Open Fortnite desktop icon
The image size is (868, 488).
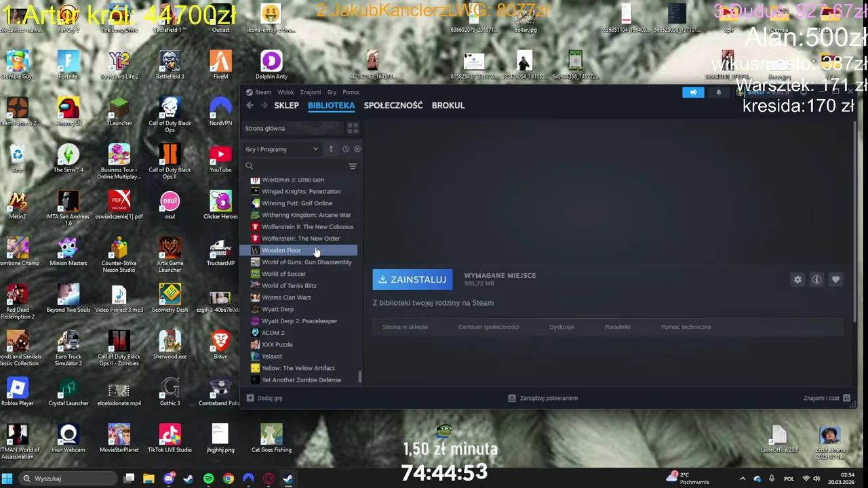point(68,65)
